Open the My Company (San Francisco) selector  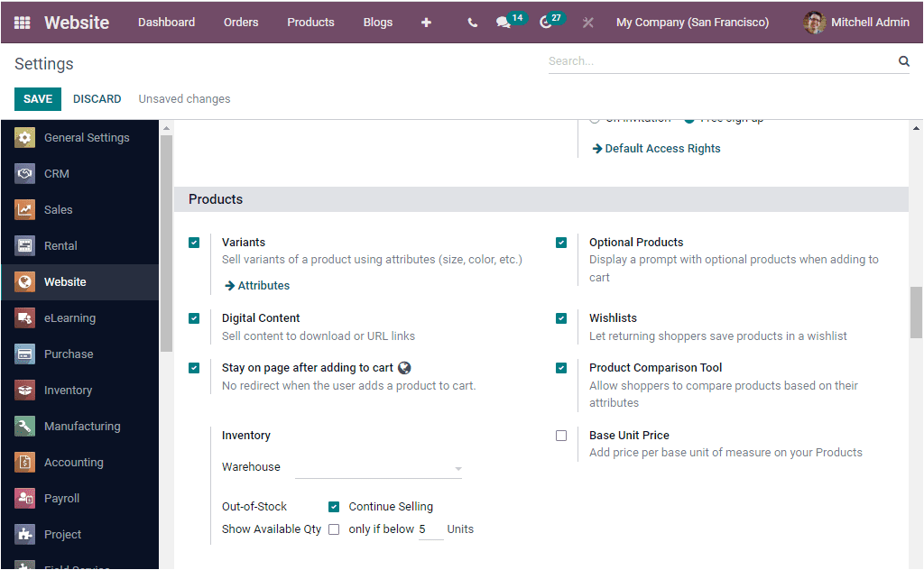pyautogui.click(x=692, y=23)
